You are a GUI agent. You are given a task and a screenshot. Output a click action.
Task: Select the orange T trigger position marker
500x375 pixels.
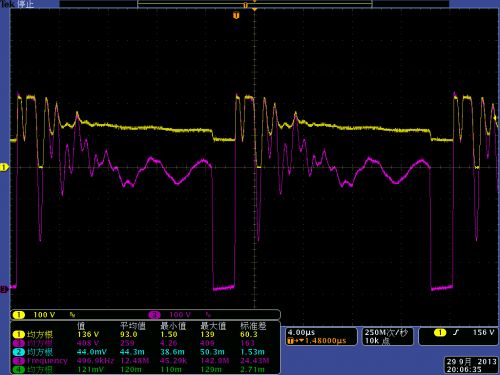(x=236, y=15)
